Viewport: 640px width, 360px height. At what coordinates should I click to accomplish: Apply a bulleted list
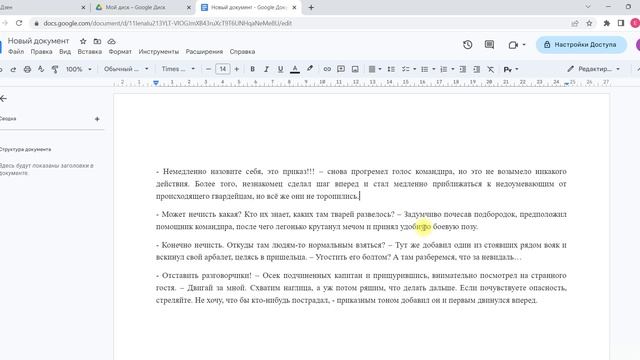(424, 69)
